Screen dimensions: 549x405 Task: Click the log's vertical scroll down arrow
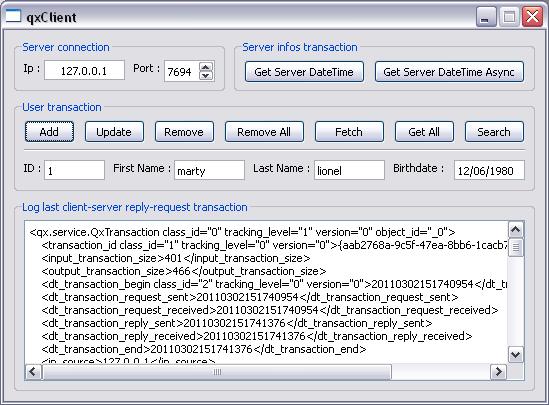(x=516, y=355)
